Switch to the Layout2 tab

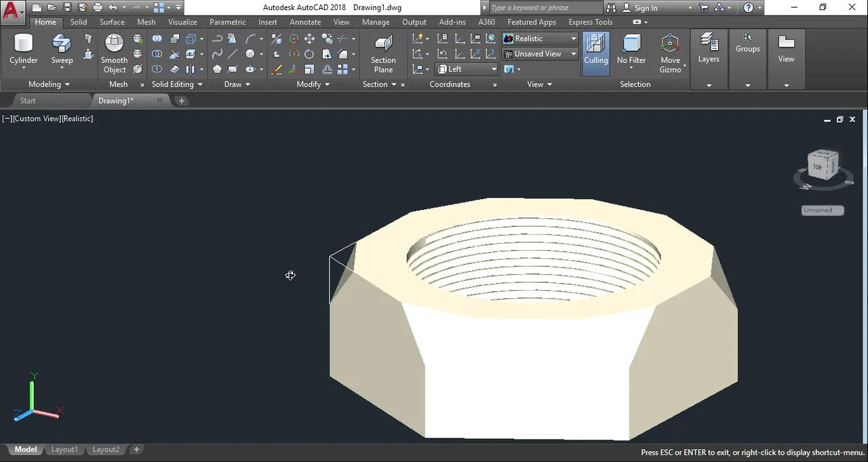click(106, 449)
